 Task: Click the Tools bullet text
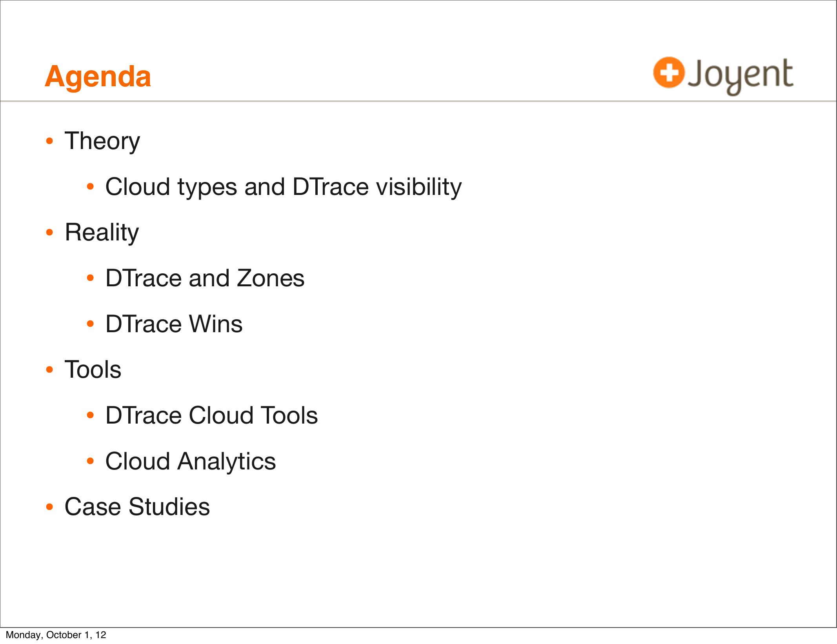pos(93,370)
